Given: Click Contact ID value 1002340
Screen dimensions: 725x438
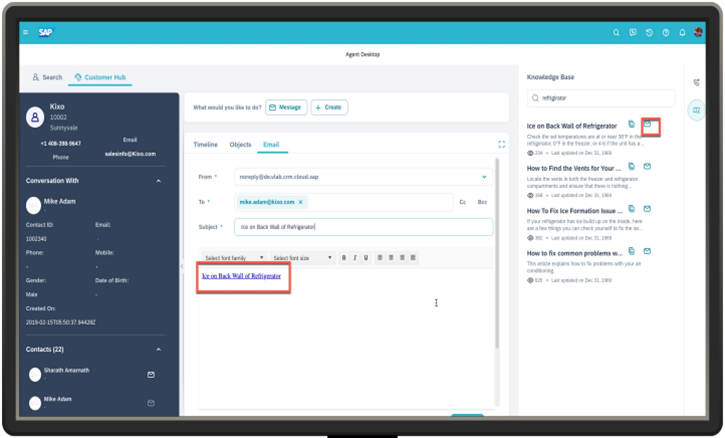Looking at the screenshot, I should (x=36, y=239).
